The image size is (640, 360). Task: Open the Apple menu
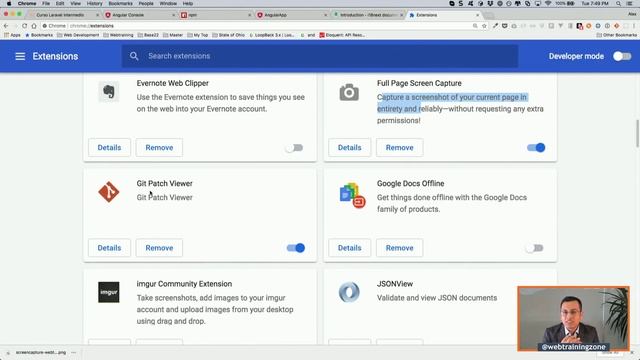pyautogui.click(x=9, y=3)
